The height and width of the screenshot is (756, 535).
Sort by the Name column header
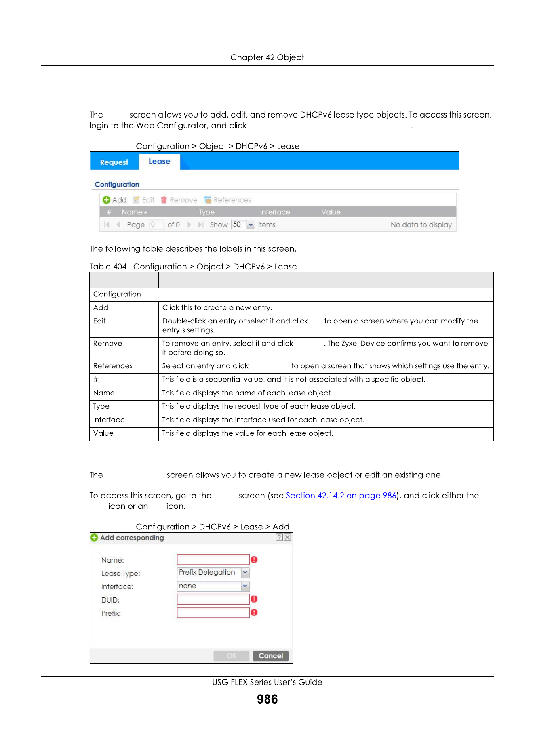click(134, 212)
